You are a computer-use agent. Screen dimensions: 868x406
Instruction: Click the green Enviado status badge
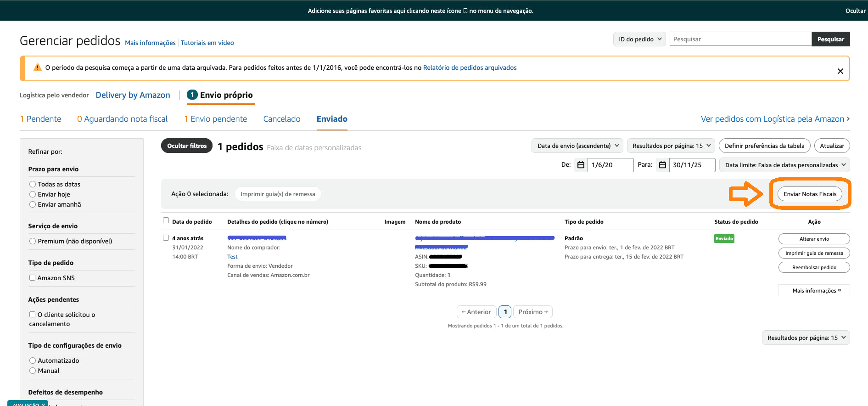point(724,239)
